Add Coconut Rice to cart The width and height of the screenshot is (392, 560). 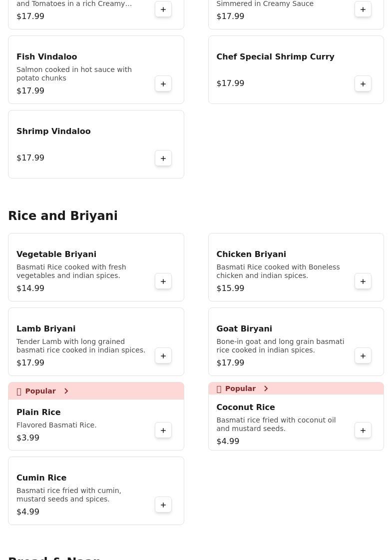point(363,430)
